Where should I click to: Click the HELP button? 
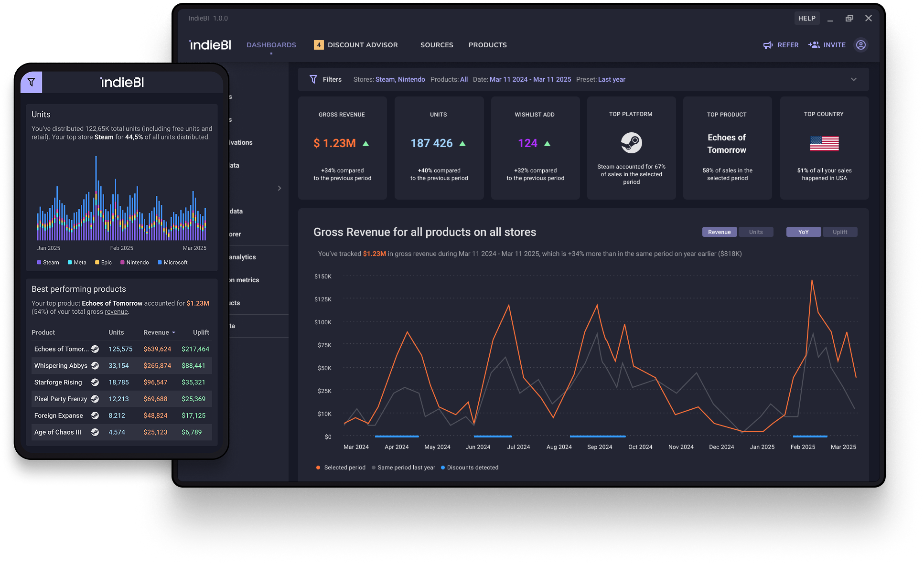coord(806,18)
